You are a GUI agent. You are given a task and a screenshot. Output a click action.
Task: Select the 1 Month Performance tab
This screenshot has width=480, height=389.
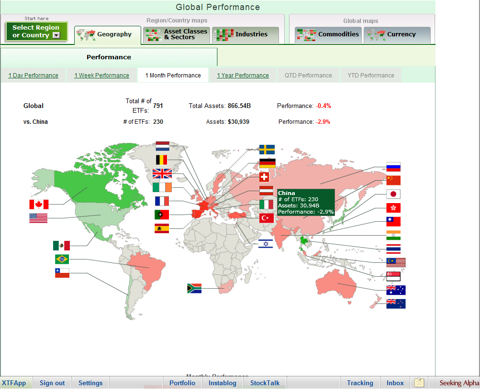173,75
